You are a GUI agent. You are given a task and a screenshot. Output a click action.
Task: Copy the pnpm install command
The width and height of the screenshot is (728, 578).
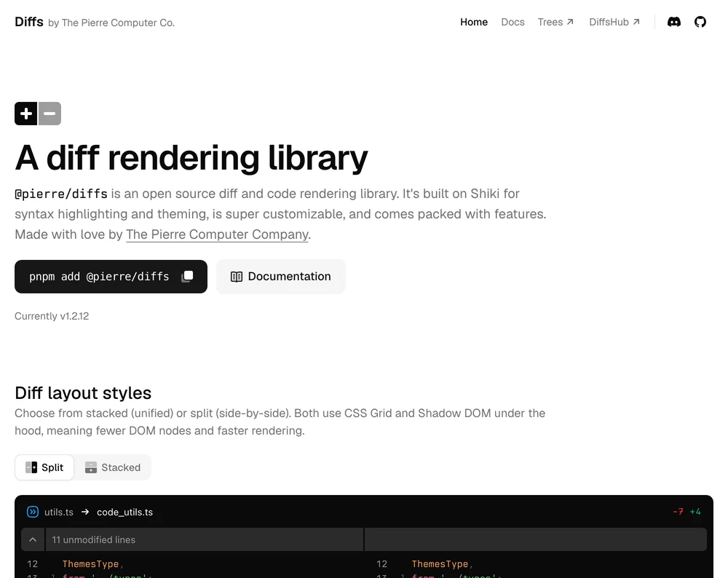(187, 276)
